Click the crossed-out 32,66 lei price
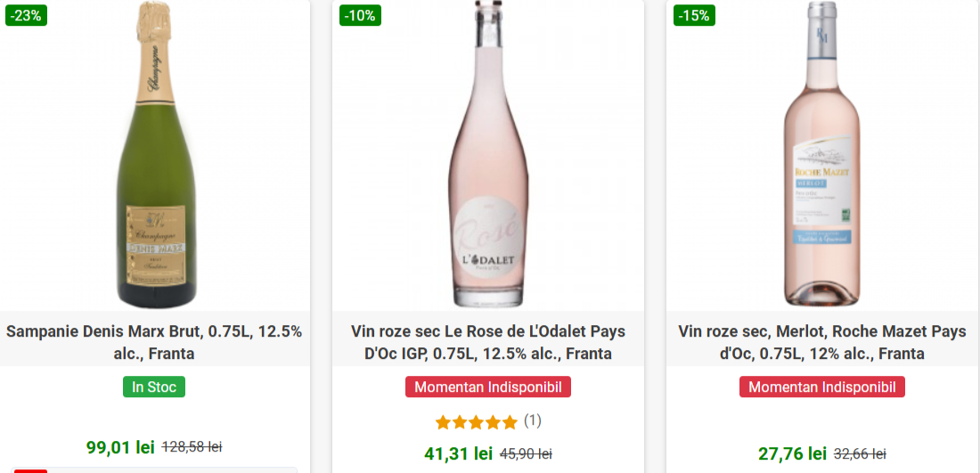This screenshot has width=980, height=473. pos(860,453)
